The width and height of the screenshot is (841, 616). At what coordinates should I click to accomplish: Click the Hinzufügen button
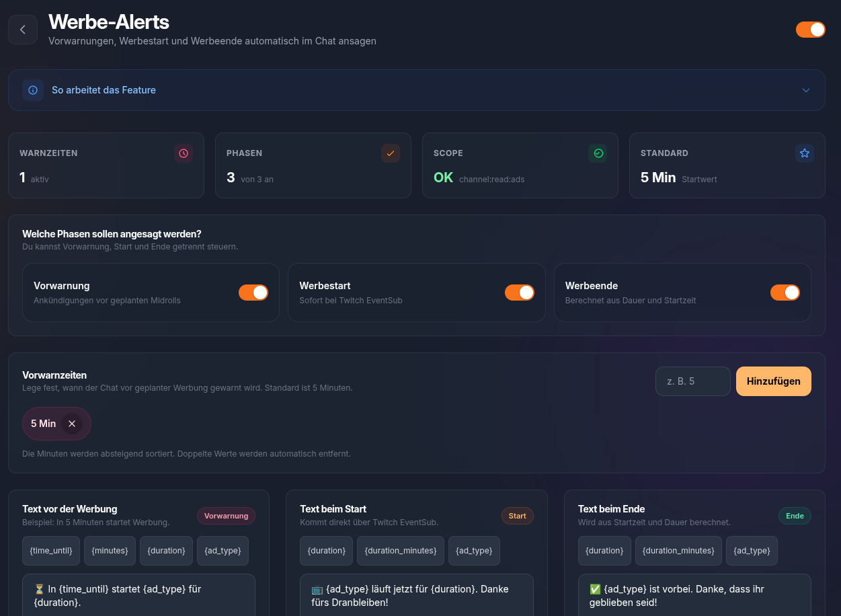coord(773,381)
